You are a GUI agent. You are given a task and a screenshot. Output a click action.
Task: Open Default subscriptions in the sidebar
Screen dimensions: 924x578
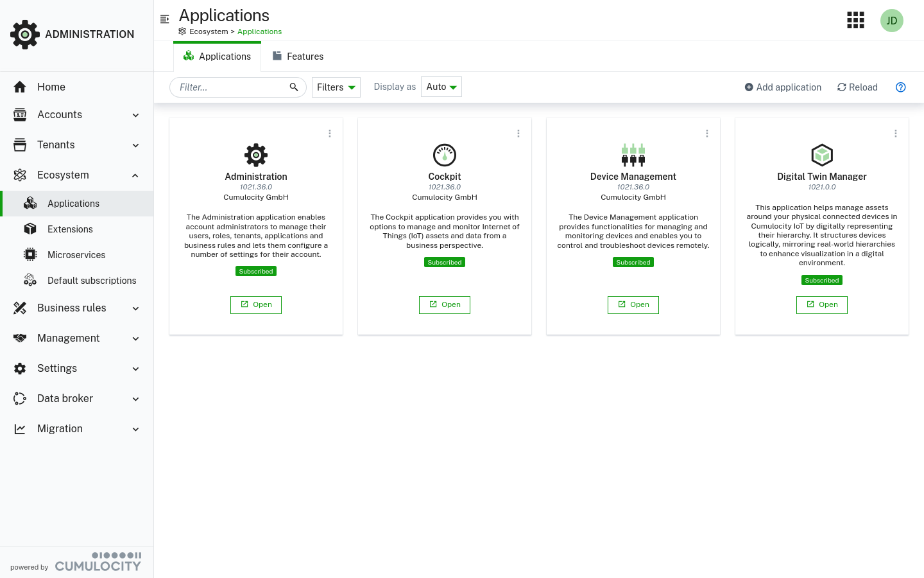pos(92,280)
